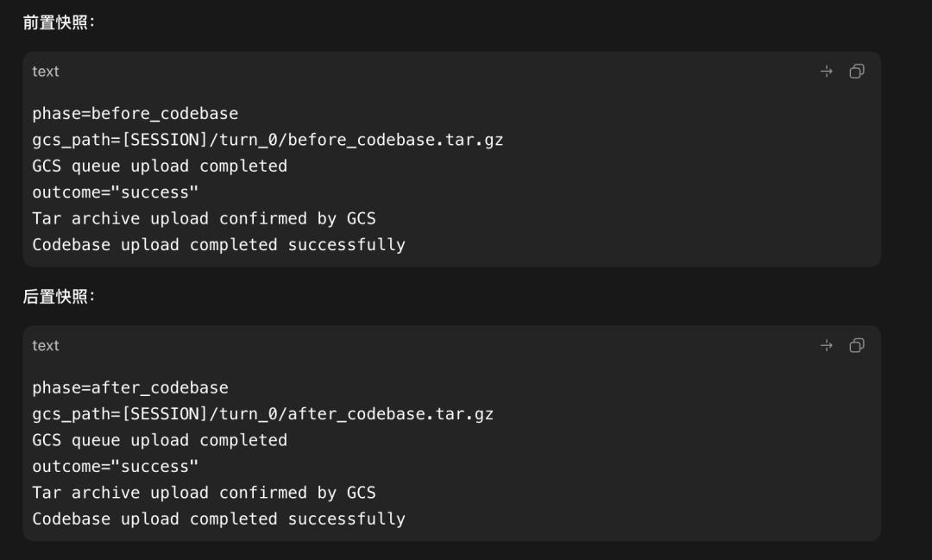Click outcome="success" in the first block
The height and width of the screenshot is (560, 932).
click(116, 192)
